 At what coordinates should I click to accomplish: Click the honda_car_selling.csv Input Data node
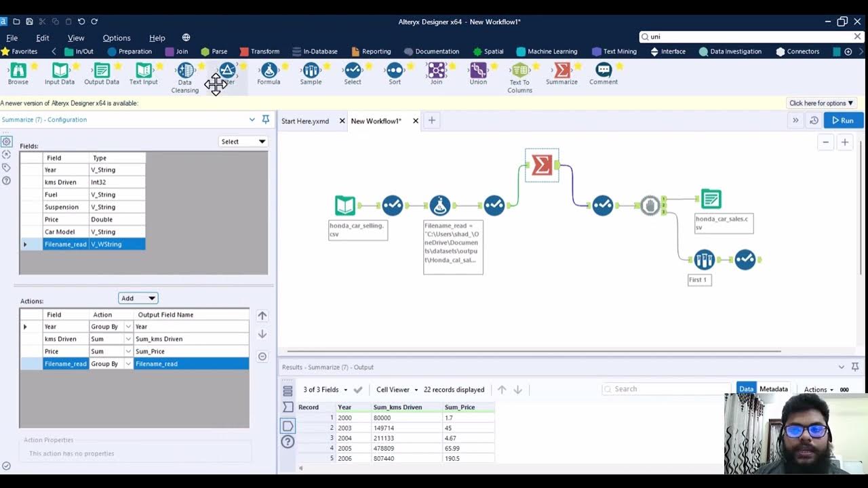pos(345,205)
